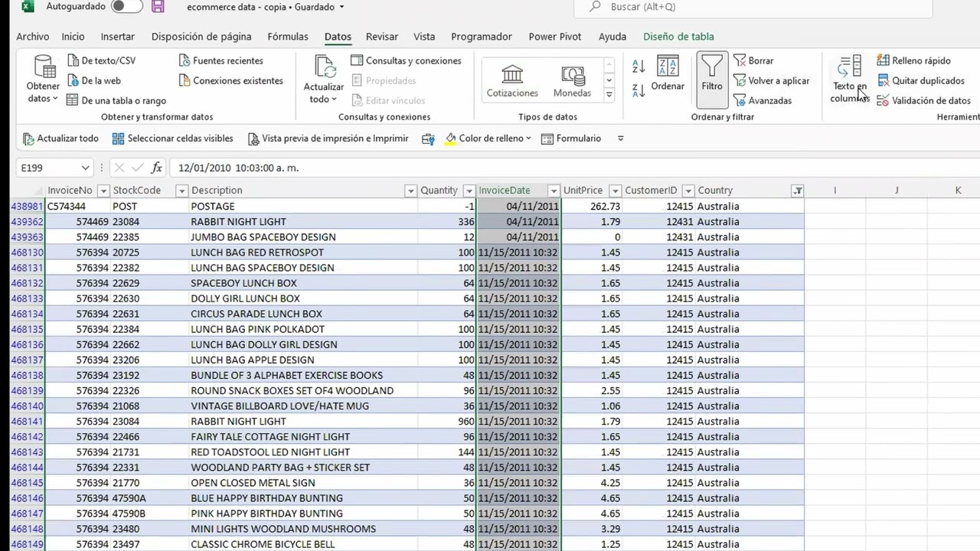This screenshot has height=551, width=980.
Task: Switch to Diseño de tabla tab
Action: click(678, 36)
